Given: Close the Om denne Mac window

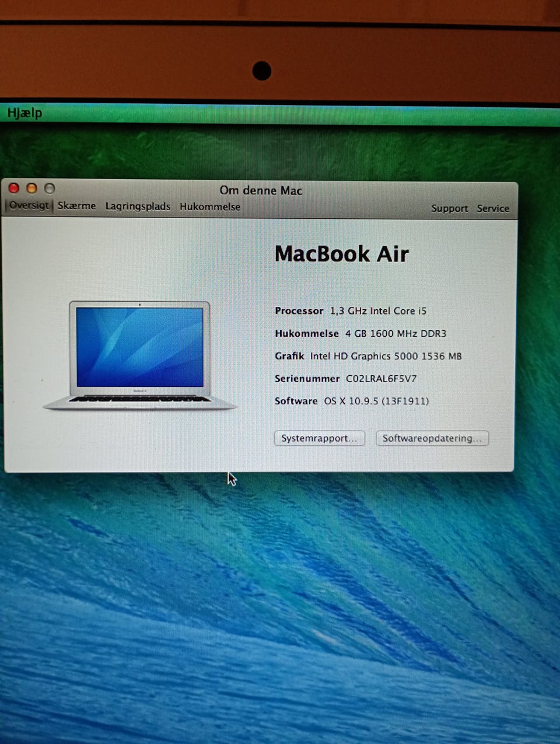Looking at the screenshot, I should 14,188.
